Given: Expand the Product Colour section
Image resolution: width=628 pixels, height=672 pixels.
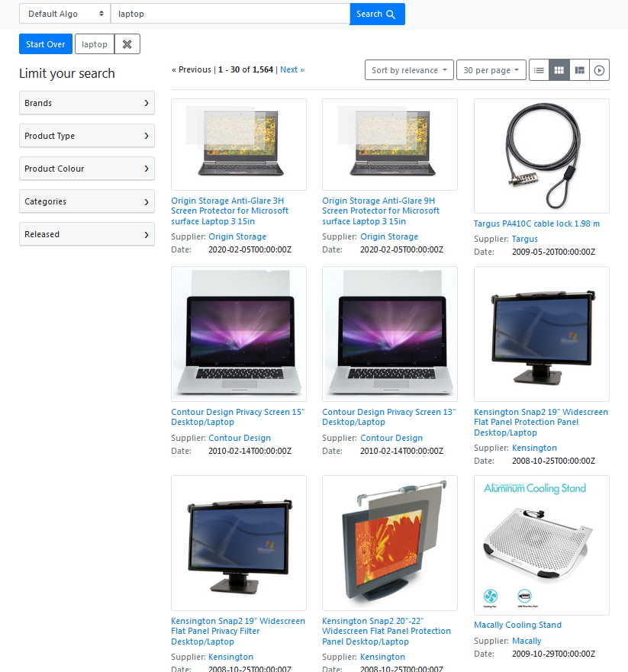Looking at the screenshot, I should tap(86, 169).
